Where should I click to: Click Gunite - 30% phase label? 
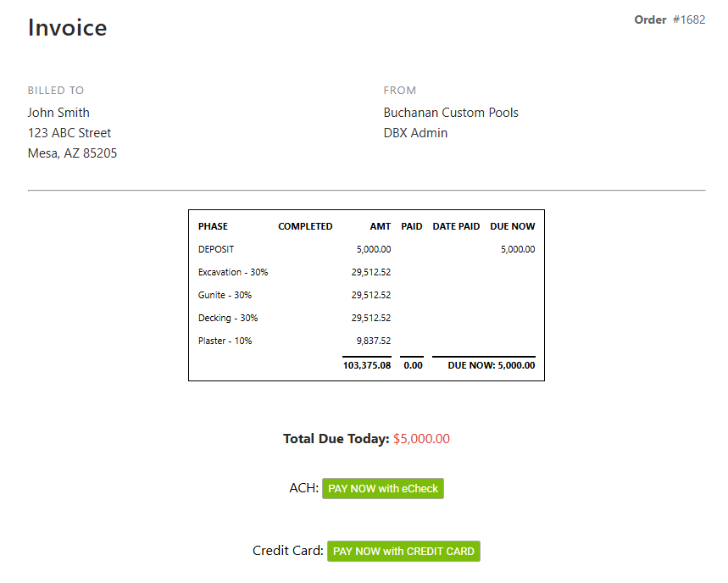(x=225, y=295)
